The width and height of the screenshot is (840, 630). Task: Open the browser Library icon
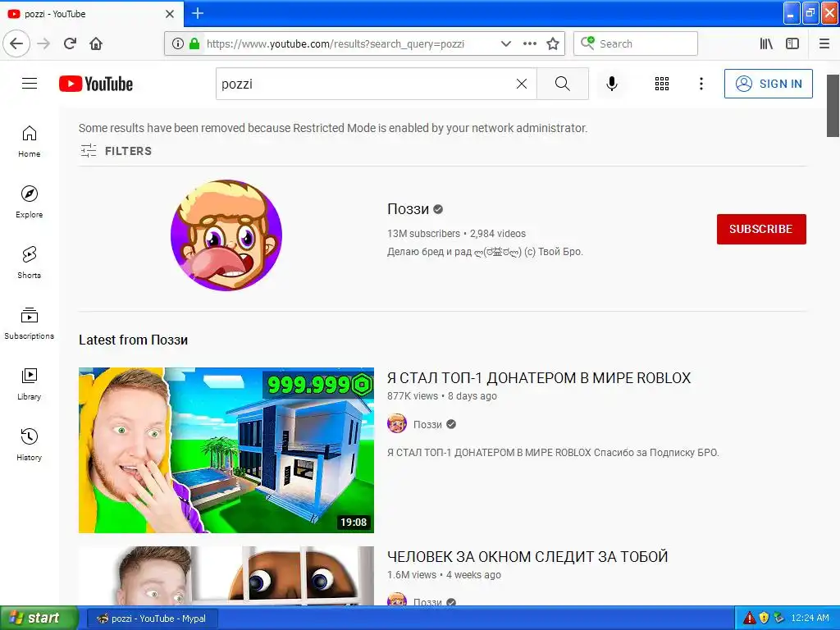tap(766, 43)
